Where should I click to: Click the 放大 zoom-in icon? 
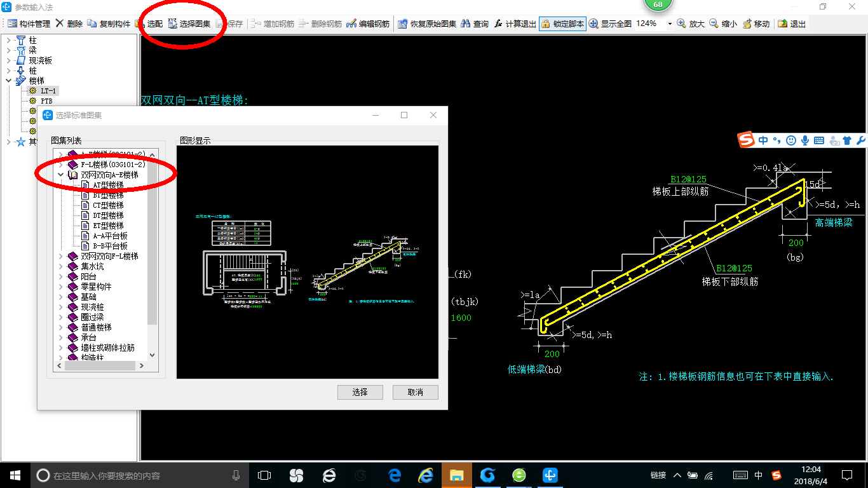click(x=681, y=24)
